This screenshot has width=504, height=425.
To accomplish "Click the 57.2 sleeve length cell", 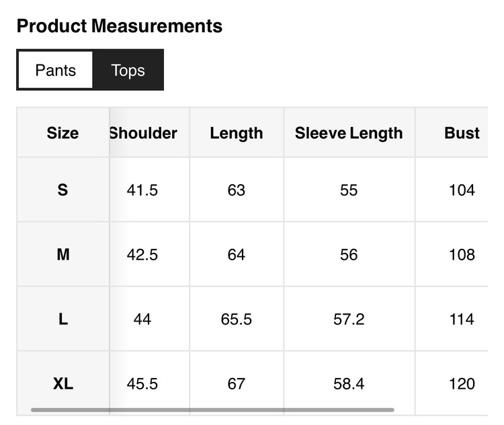I will [x=349, y=319].
